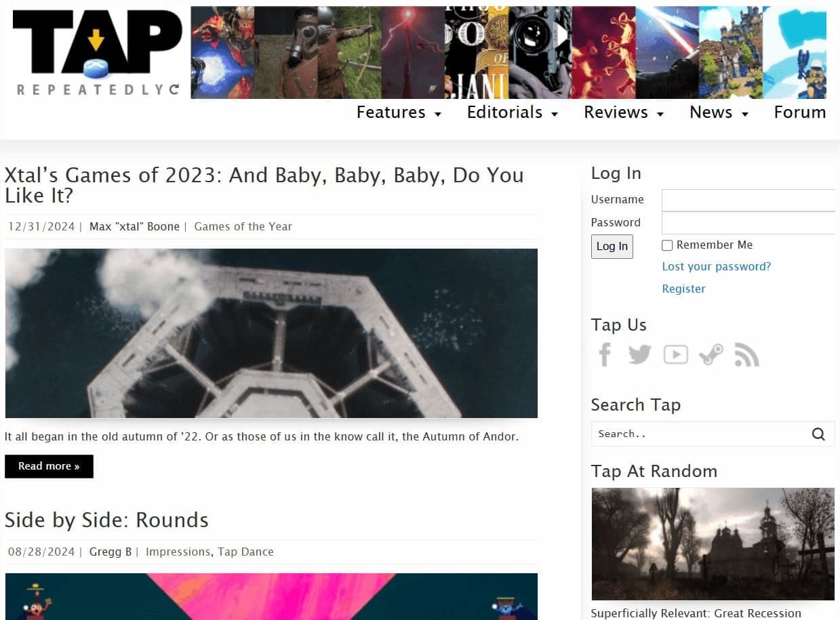Image resolution: width=840 pixels, height=620 pixels.
Task: Expand the Reviews dropdown menu
Action: pos(624,112)
